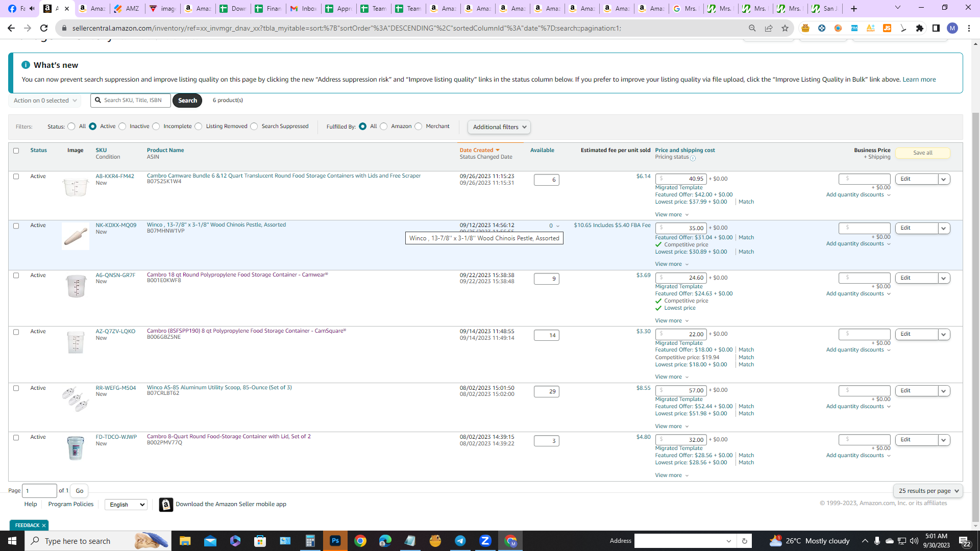Image resolution: width=980 pixels, height=551 pixels.
Task: Click the Go page button
Action: pos(79,491)
